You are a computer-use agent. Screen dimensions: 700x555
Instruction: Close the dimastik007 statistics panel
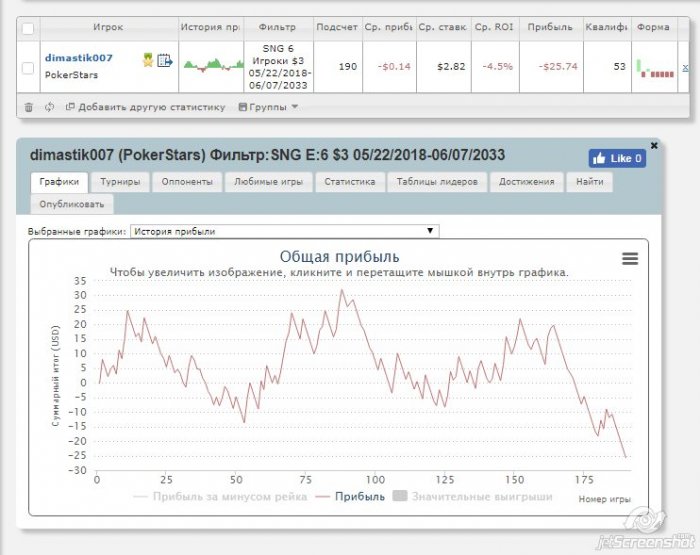[654, 146]
